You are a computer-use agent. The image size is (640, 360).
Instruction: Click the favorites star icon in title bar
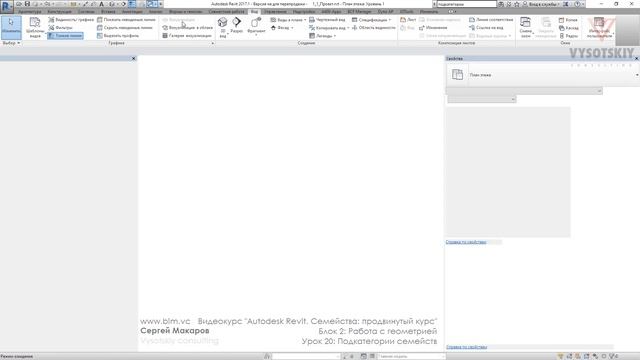point(517,4)
